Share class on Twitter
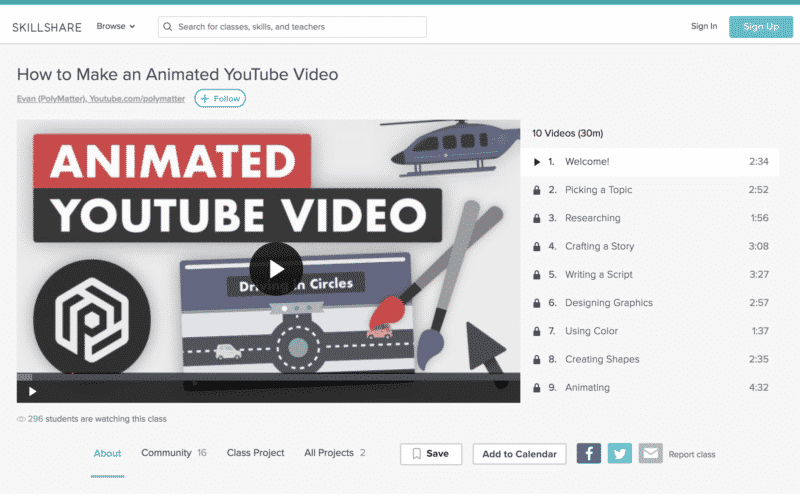This screenshot has width=800, height=497. [619, 453]
